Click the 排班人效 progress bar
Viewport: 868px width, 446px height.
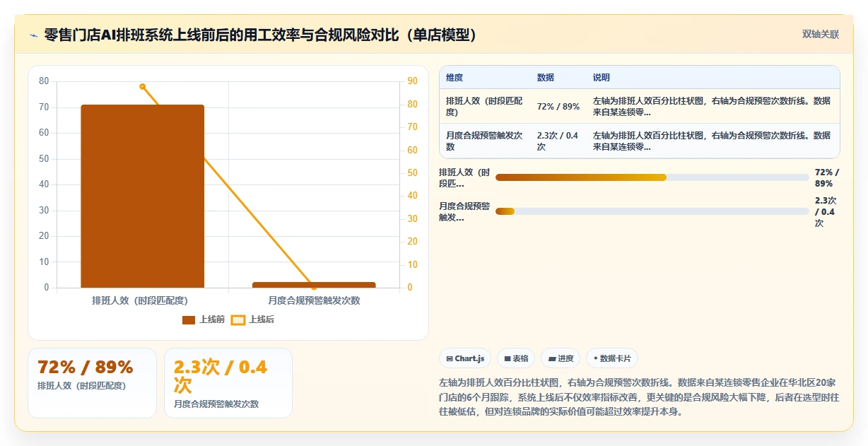click(652, 177)
